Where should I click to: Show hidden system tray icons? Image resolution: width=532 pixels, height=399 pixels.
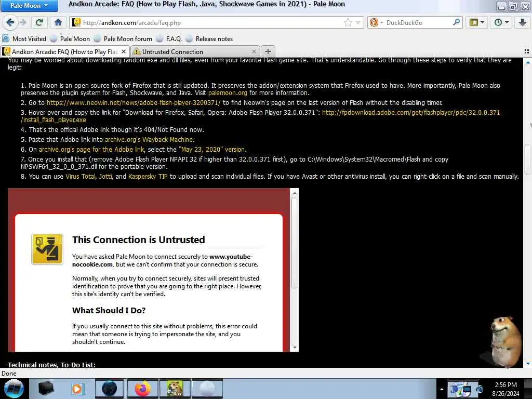(442, 389)
